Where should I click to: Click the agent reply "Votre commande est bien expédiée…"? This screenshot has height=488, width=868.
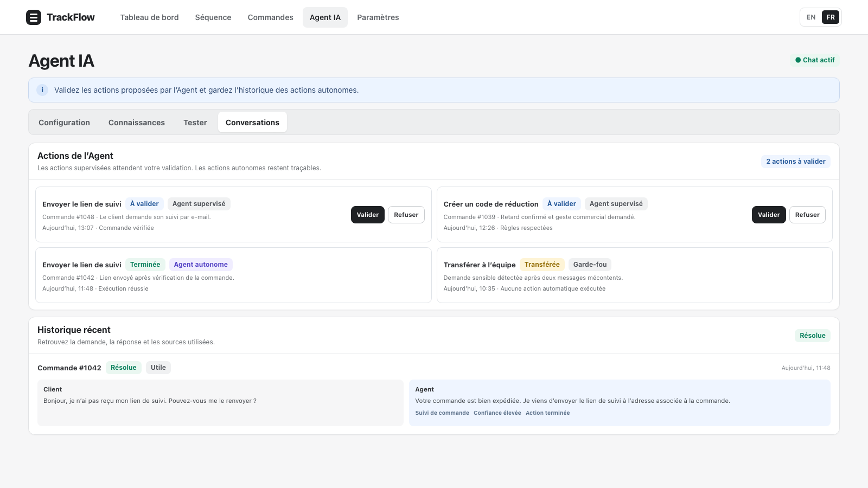(x=572, y=401)
